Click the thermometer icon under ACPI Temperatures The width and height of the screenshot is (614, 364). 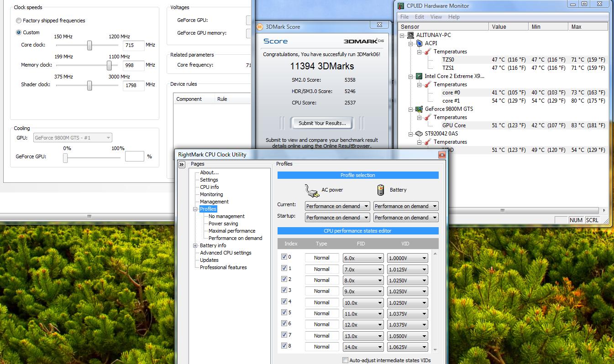[428, 52]
